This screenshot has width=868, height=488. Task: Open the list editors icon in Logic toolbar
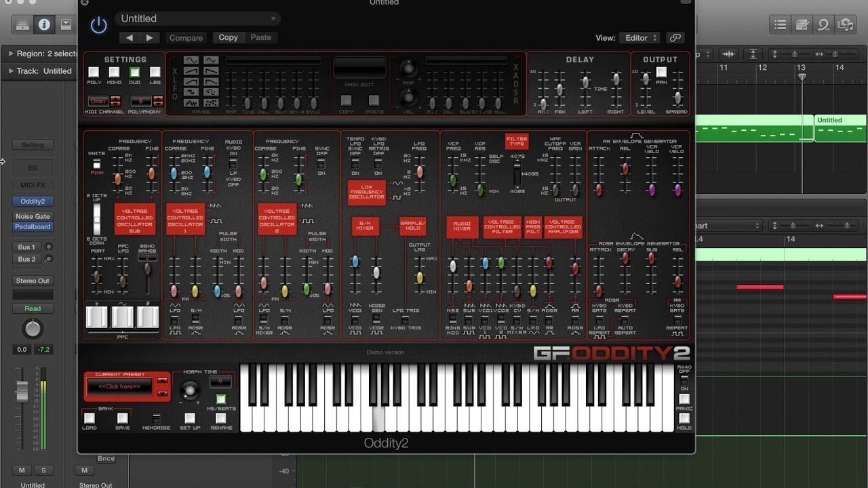[x=781, y=24]
